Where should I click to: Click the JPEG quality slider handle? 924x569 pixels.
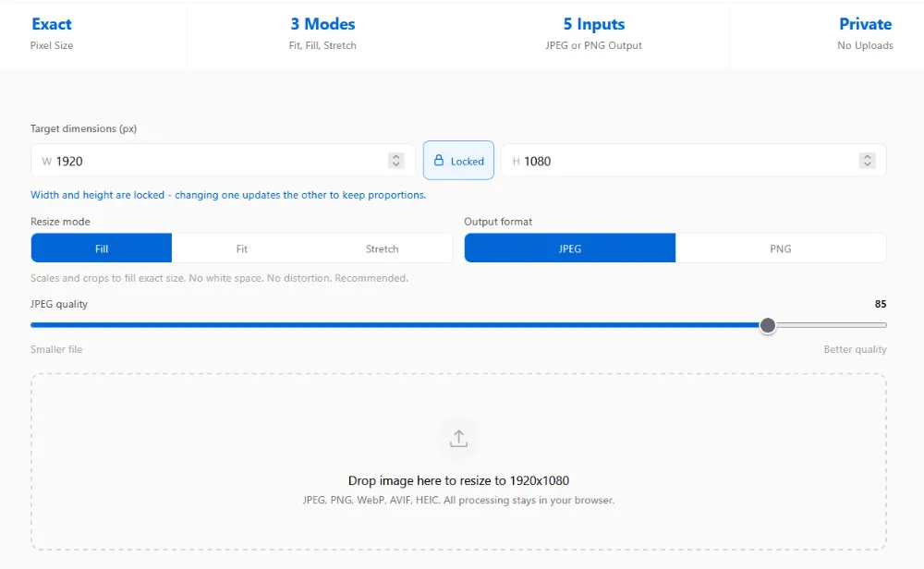767,325
